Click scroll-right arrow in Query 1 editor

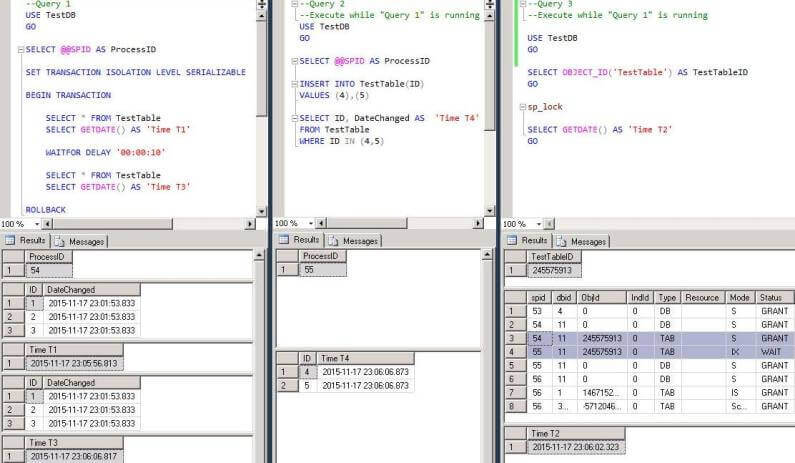[x=250, y=224]
